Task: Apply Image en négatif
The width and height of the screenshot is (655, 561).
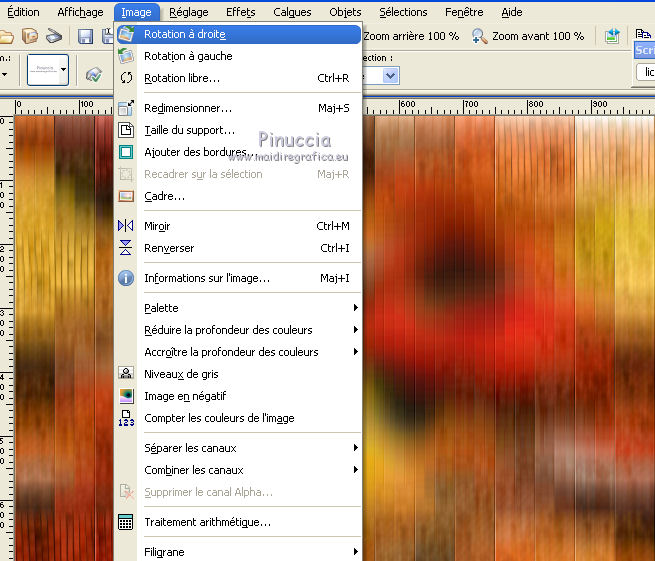Action: click(x=239, y=396)
